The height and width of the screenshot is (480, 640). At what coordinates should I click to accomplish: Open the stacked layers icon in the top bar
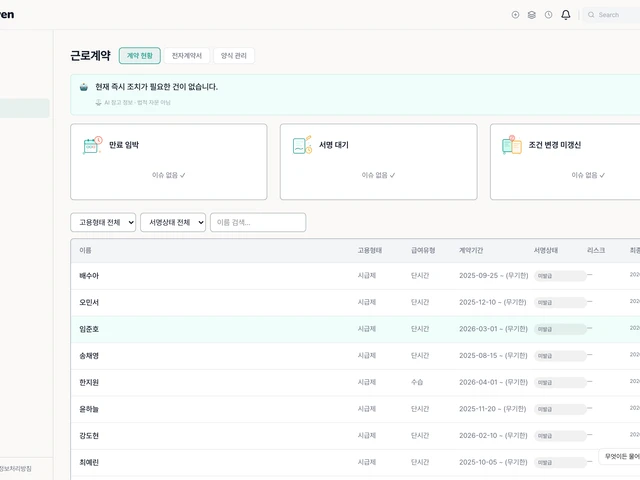pyautogui.click(x=531, y=15)
